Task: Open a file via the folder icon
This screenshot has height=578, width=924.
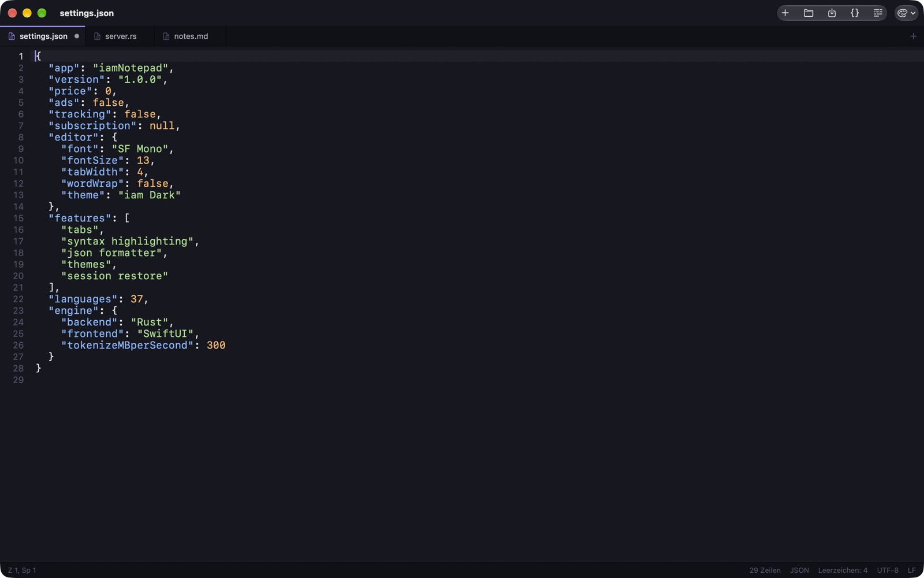Action: (x=808, y=13)
